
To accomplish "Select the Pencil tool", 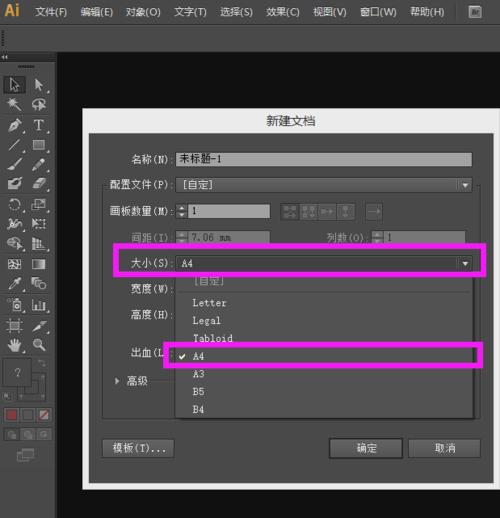I will 39,164.
